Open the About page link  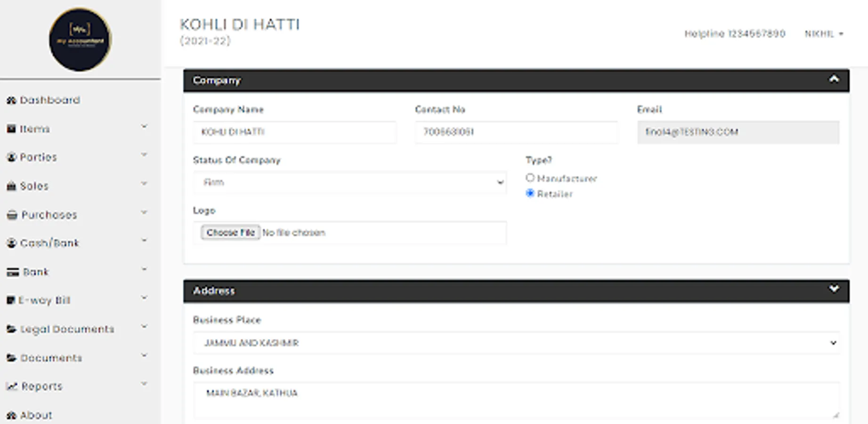[x=36, y=416]
